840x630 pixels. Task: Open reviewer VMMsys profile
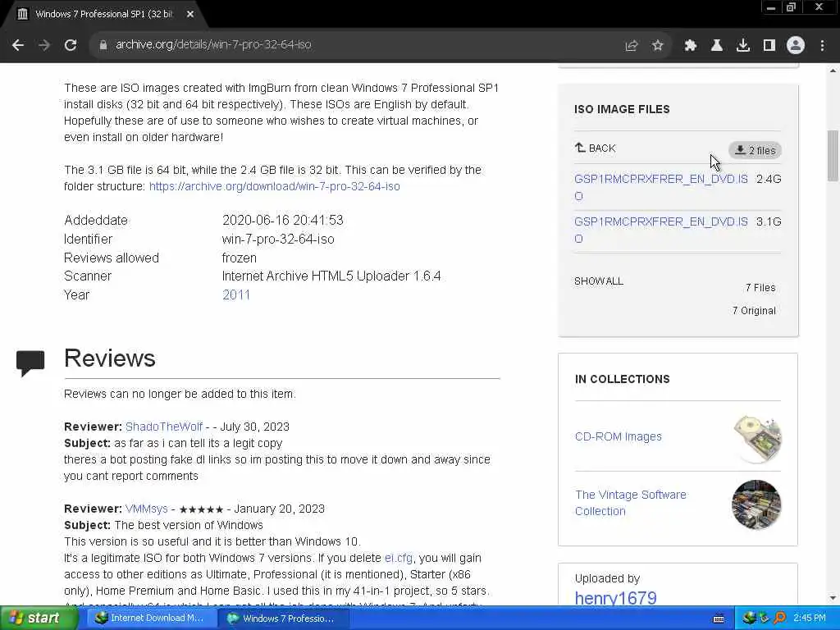tap(146, 509)
